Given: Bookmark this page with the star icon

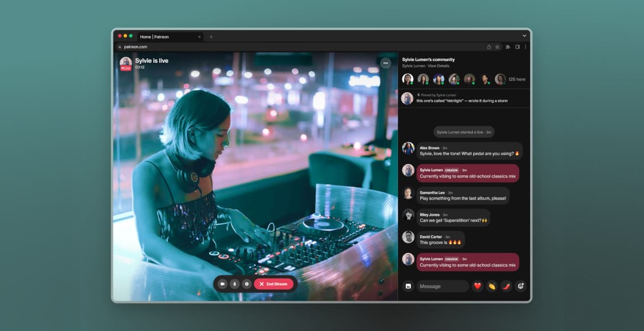Looking at the screenshot, I should coord(497,47).
